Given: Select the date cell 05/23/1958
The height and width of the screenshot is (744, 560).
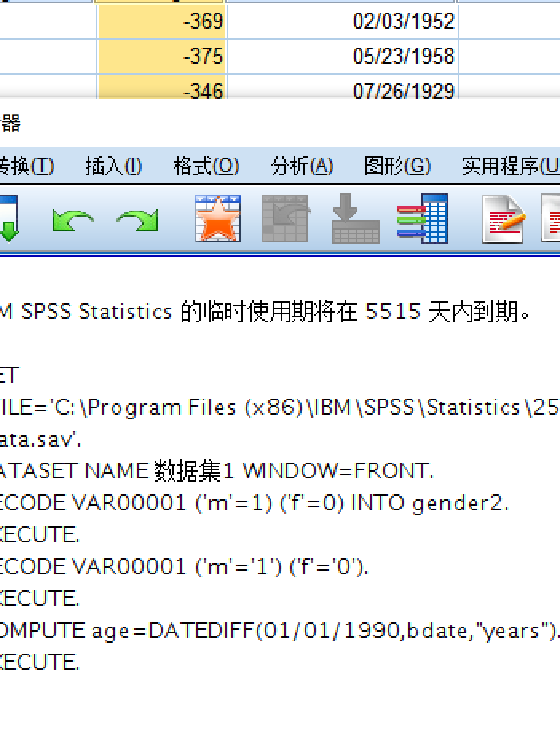Looking at the screenshot, I should click(343, 57).
